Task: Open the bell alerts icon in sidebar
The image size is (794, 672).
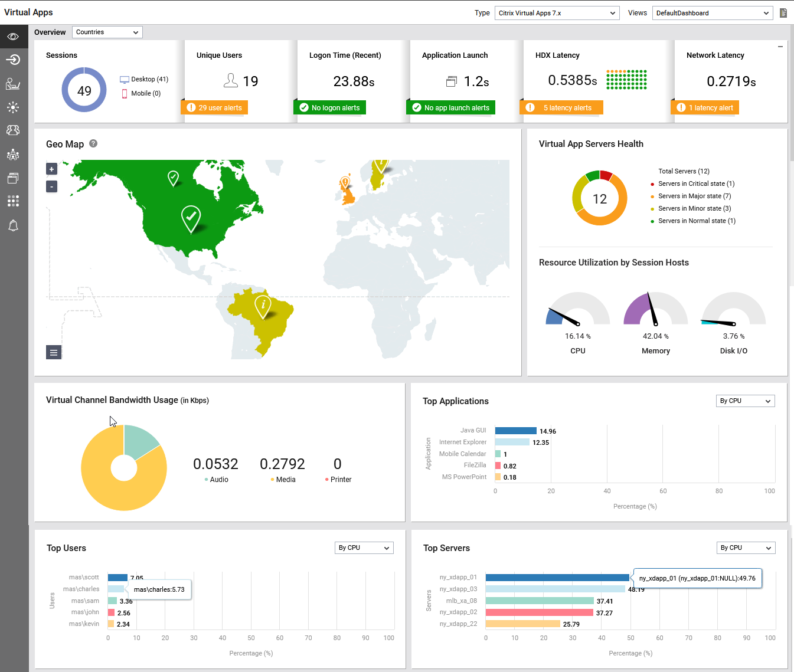Action: [13, 225]
